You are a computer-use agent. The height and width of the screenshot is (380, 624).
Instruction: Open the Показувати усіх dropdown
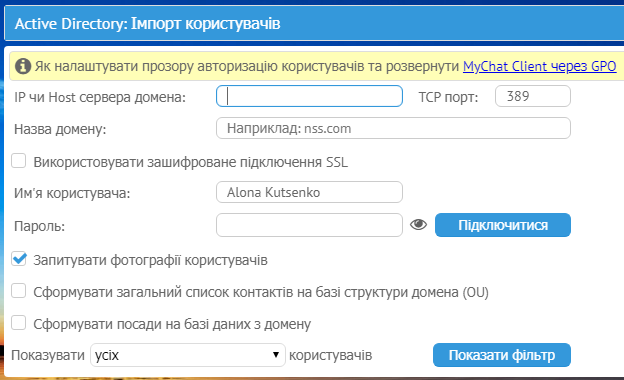click(x=188, y=355)
